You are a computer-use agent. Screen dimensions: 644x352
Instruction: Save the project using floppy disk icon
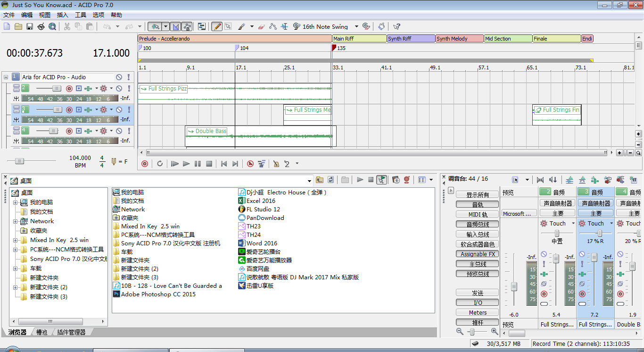click(30, 26)
